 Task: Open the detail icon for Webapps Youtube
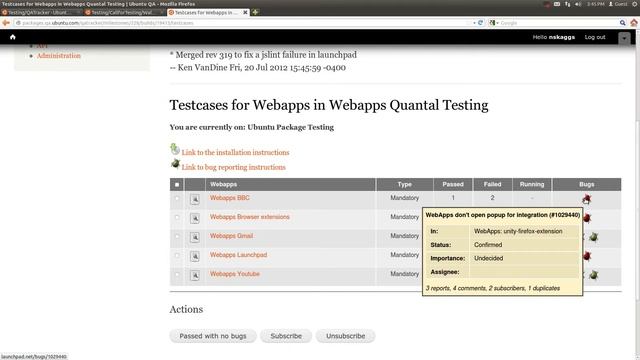195,276
